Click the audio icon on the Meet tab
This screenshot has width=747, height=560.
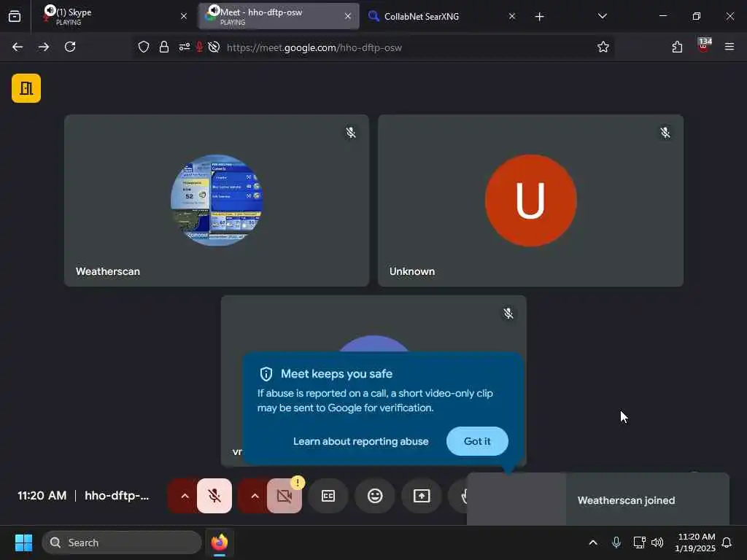[214, 10]
